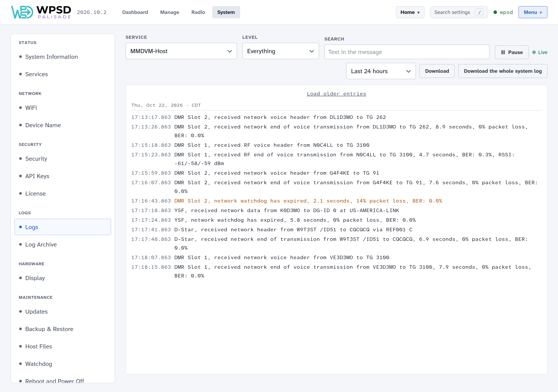The width and height of the screenshot is (558, 392).
Task: Open API Keys in sidebar
Action: coord(63,176)
